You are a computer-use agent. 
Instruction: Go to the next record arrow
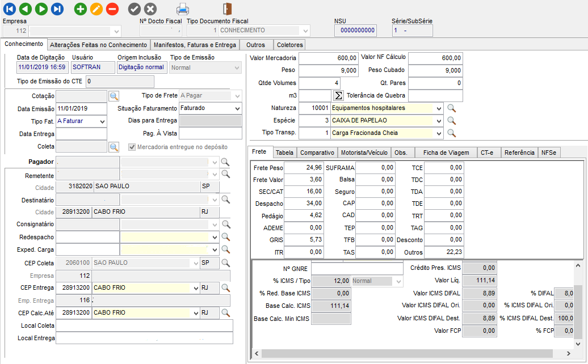click(41, 9)
